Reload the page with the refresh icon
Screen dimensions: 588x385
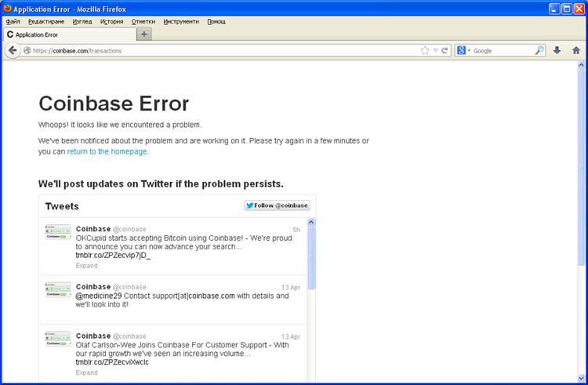[445, 50]
